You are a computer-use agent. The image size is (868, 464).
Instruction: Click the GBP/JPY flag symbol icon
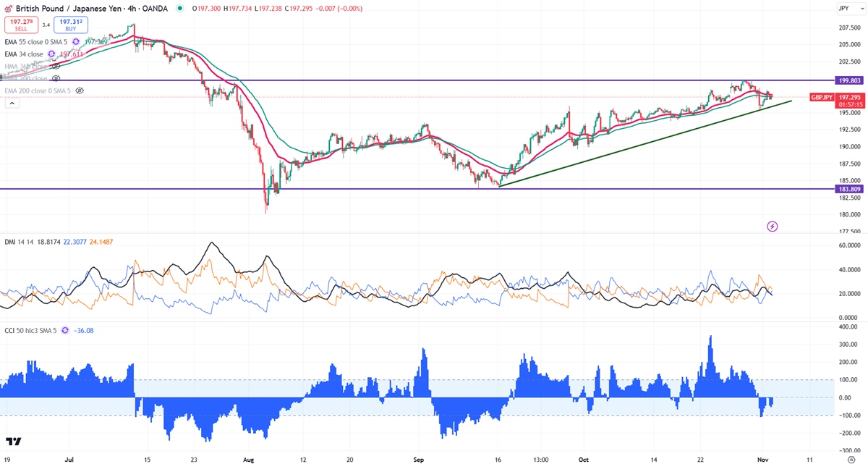8,9
